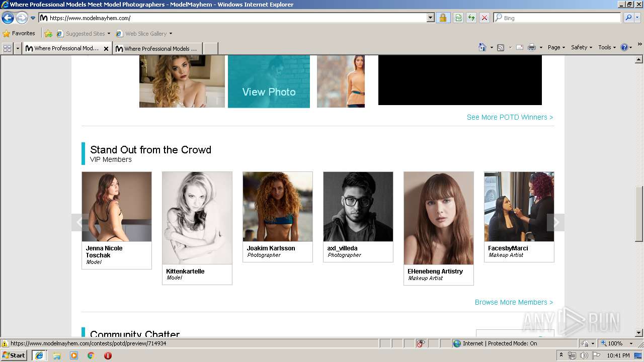This screenshot has height=362, width=644.
Task: Open See More POTD Winners link
Action: pyautogui.click(x=510, y=117)
